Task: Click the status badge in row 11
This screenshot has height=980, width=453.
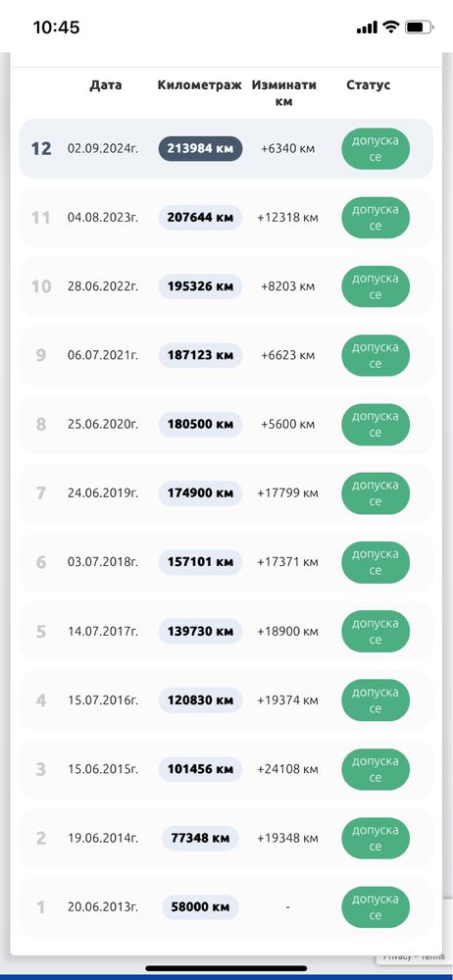Action: tap(375, 218)
